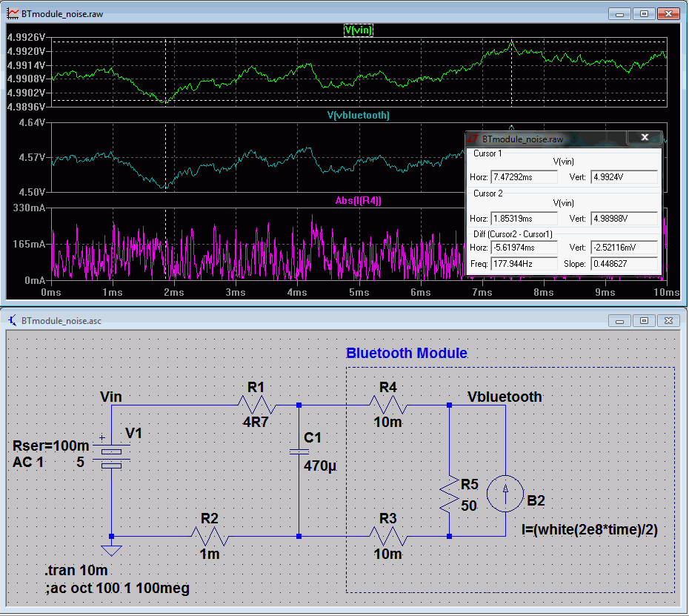Image resolution: width=689 pixels, height=616 pixels.
Task: Click the Cursor 1 Horz value field
Action: pos(523,177)
